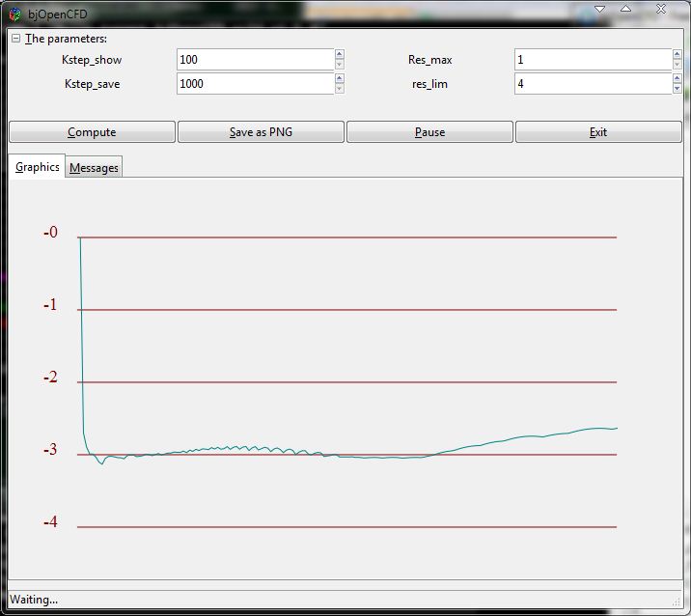Screen dimensions: 691x616
Task: Decrease Res_max value with down arrow
Action: tap(677, 65)
